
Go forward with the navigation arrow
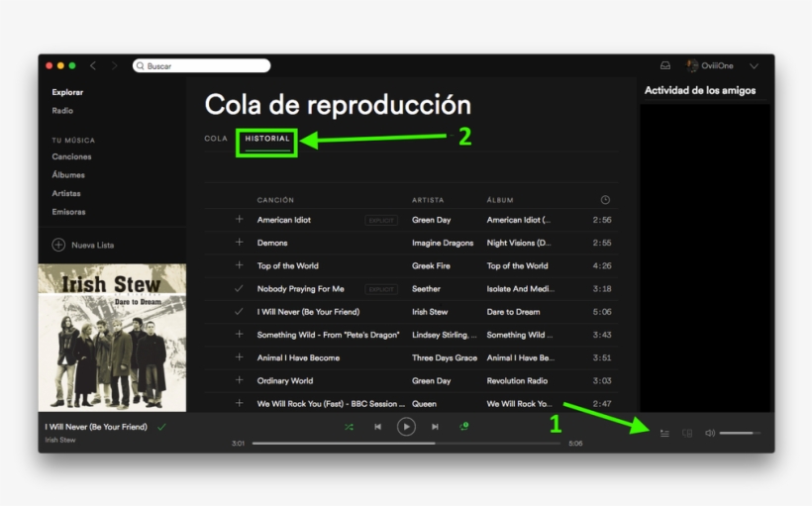115,65
